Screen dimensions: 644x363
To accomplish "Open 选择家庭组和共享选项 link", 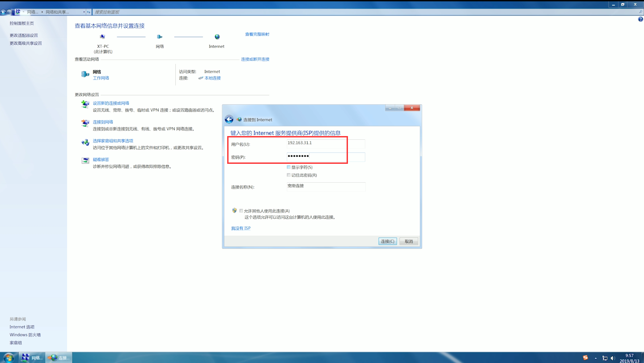I will [x=113, y=141].
